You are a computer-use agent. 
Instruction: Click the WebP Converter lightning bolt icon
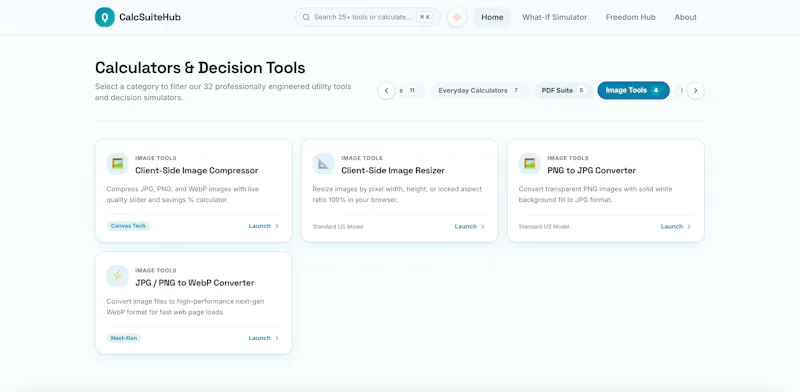tap(117, 276)
